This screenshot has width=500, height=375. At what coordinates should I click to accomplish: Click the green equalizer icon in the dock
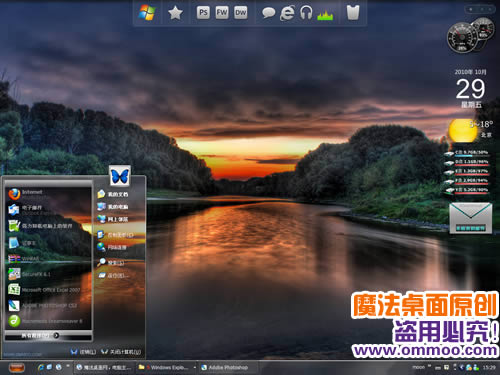pyautogui.click(x=325, y=14)
